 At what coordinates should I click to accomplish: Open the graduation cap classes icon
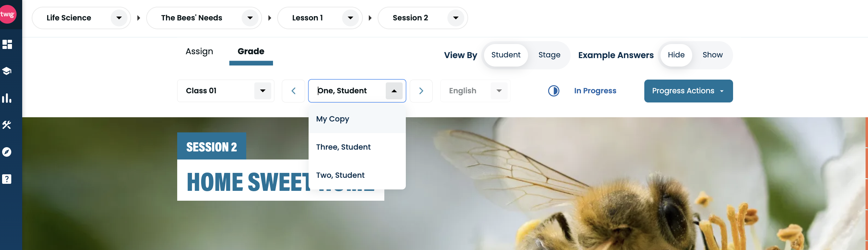coord(7,71)
